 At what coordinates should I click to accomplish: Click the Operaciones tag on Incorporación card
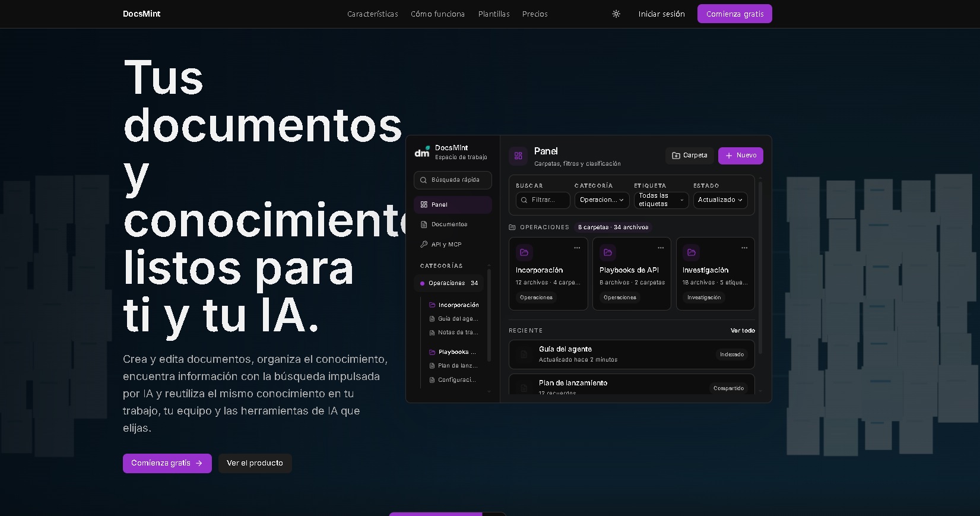pos(536,297)
